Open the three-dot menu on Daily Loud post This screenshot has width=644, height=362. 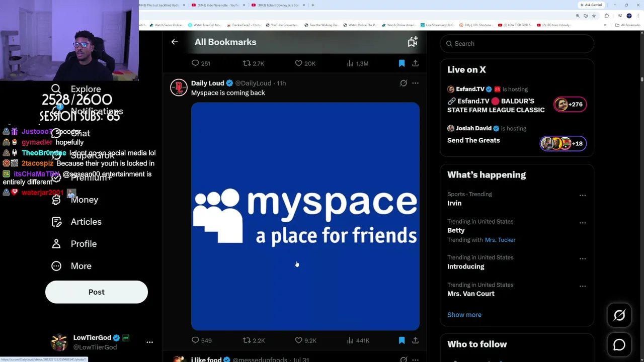[x=415, y=83]
